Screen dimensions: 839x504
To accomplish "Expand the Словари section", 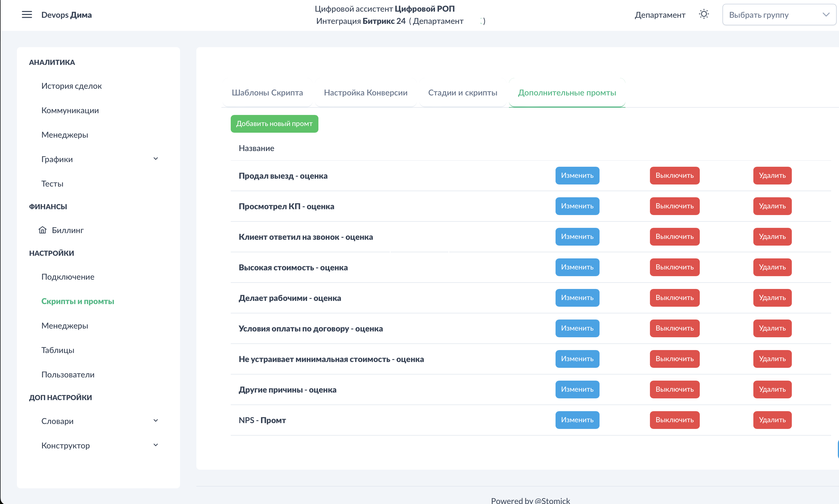I will point(155,420).
